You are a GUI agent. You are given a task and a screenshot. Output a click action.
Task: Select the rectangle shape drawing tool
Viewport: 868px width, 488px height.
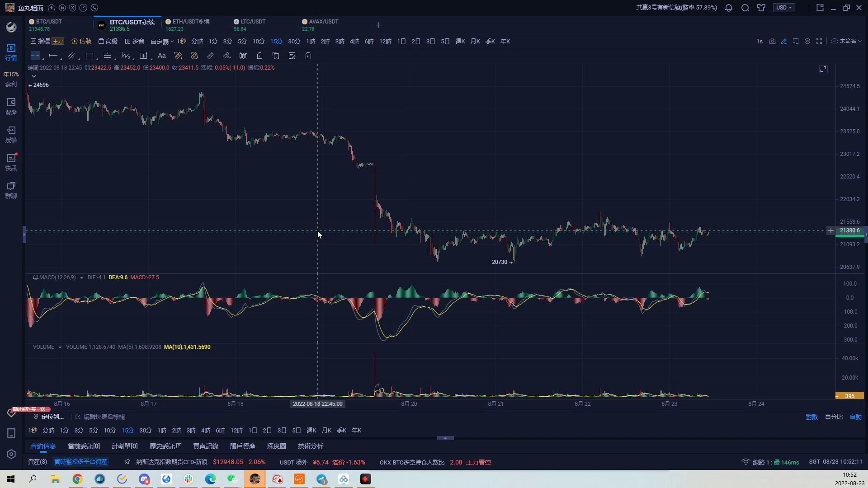pos(90,56)
